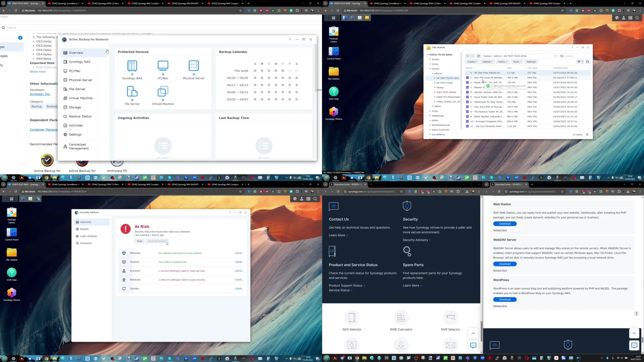Open Security Advisory link on Synology site
Screen dimensions: 644x362
click(x=417, y=240)
